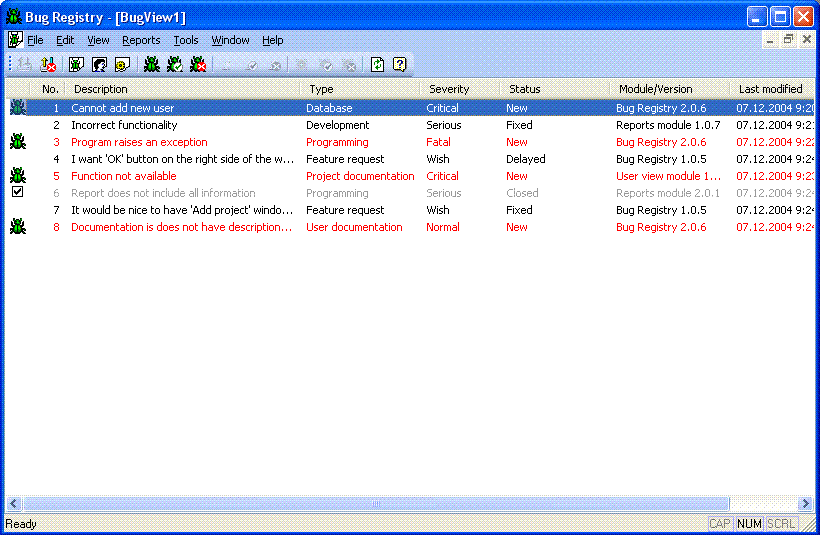Open the settings gear document icon
Viewport: 820px width, 535px height.
122,65
